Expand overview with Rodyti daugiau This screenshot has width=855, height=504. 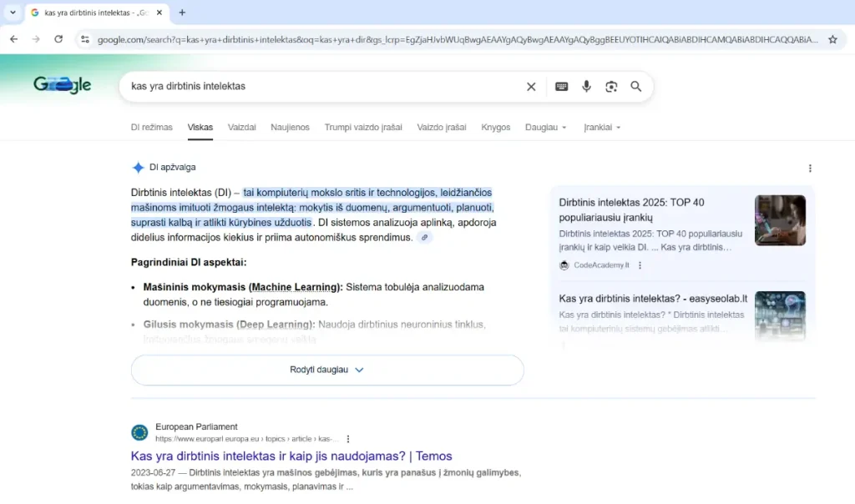[x=327, y=370]
